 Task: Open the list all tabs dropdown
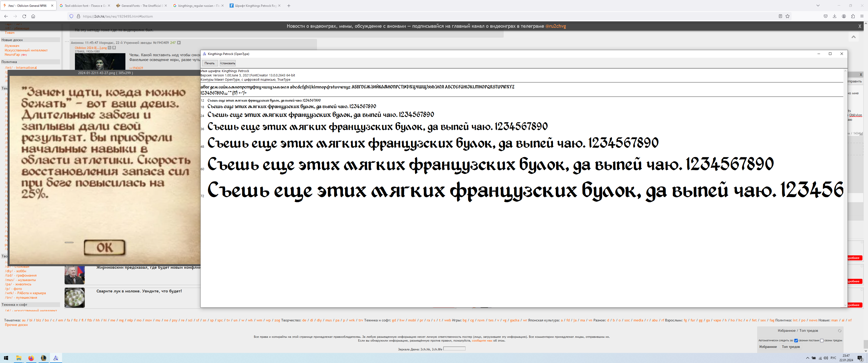click(818, 5)
